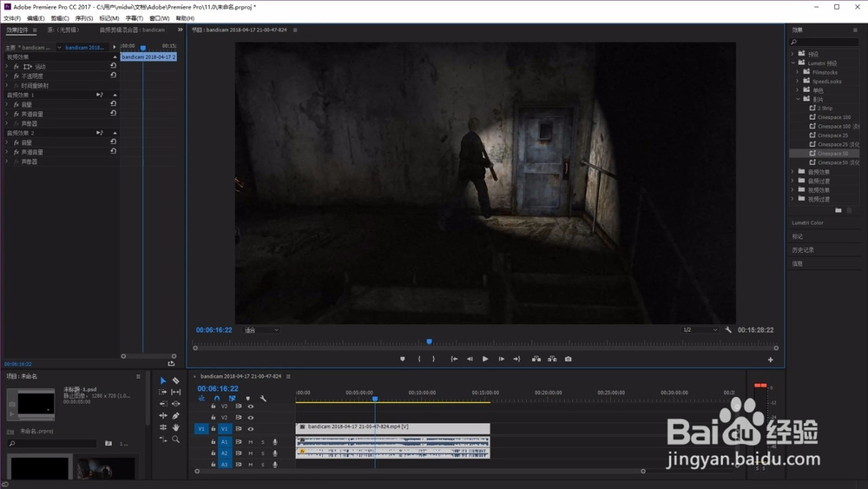Open the 窗口(W) menu
The image size is (868, 489).
click(x=160, y=18)
